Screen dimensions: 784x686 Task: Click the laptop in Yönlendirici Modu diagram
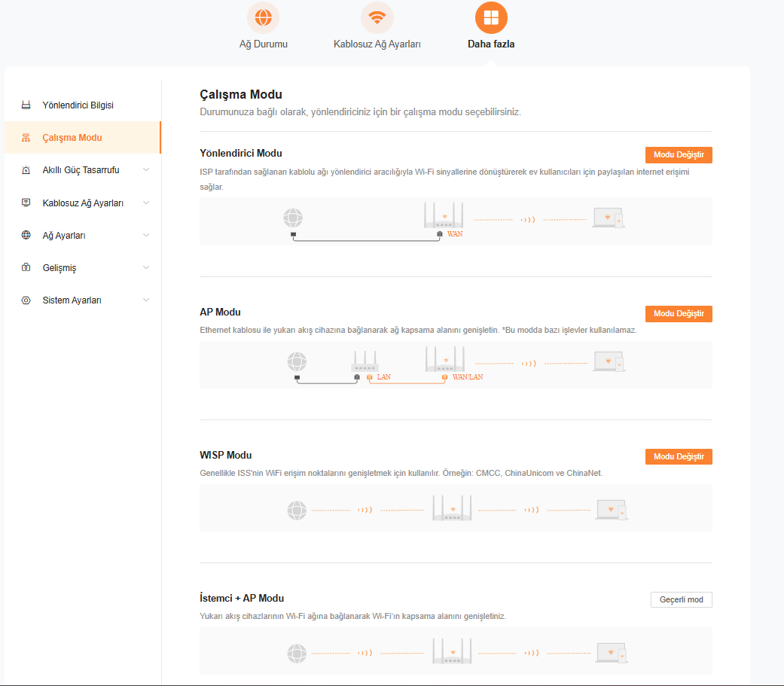tap(608, 218)
